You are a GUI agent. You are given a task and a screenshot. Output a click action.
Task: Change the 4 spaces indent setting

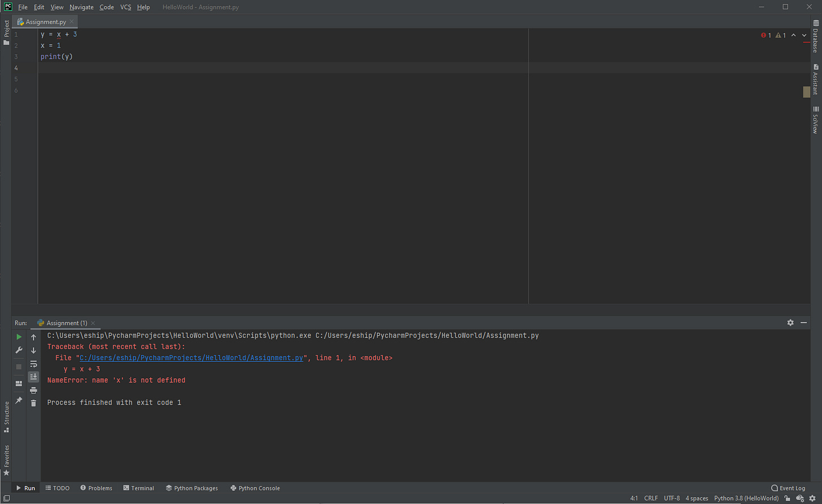coord(697,498)
